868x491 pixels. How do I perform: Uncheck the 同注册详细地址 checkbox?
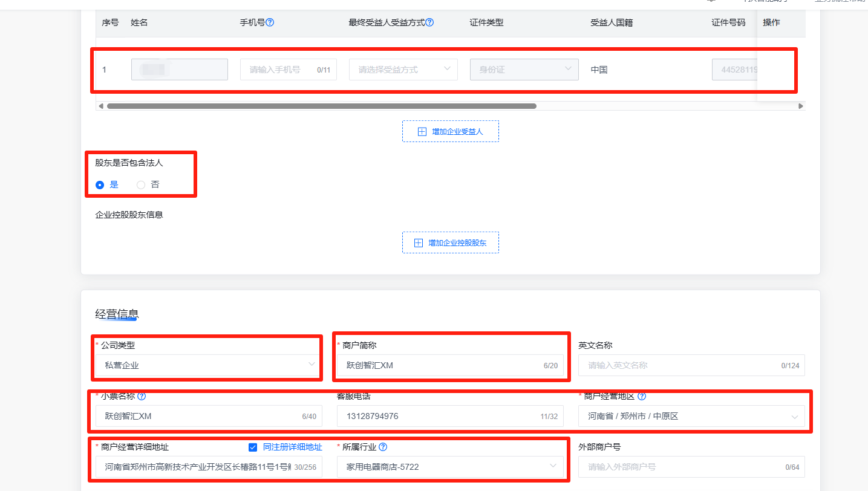pyautogui.click(x=253, y=447)
